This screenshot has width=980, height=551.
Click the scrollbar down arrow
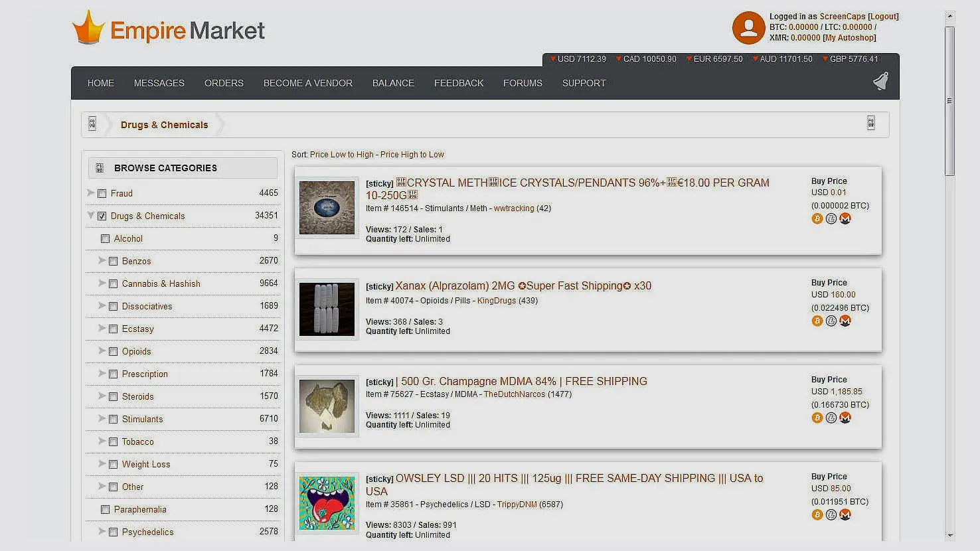coord(950,535)
